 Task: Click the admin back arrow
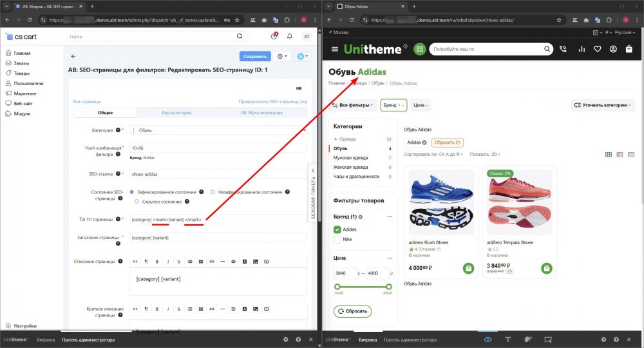coord(73,57)
